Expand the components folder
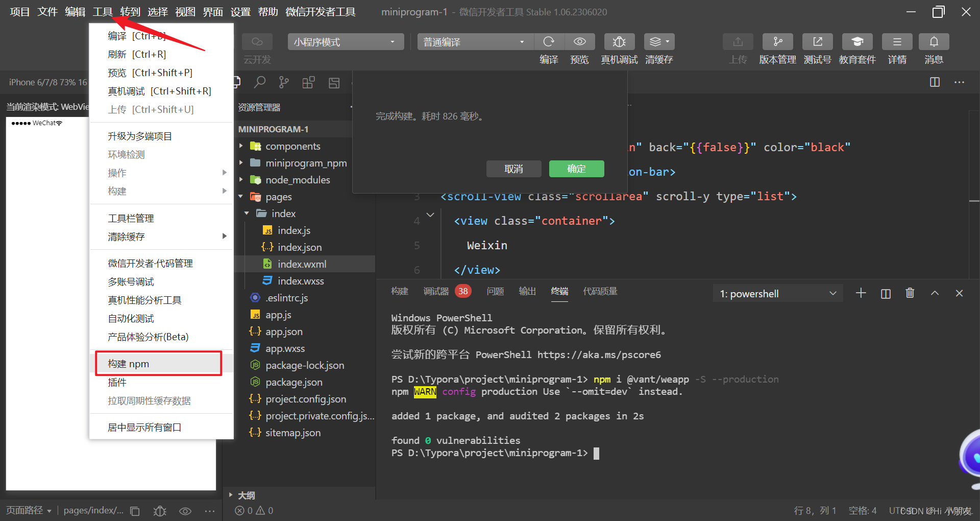This screenshot has width=980, height=521. [292, 146]
